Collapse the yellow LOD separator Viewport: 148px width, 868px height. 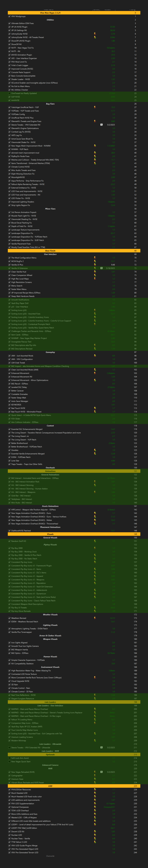pyautogui.click(x=74, y=786)
